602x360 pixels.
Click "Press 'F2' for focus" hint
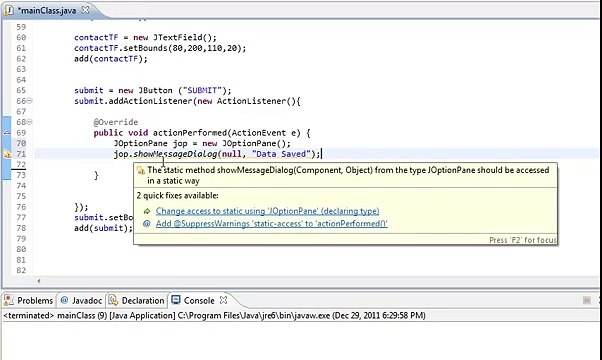coord(523,240)
